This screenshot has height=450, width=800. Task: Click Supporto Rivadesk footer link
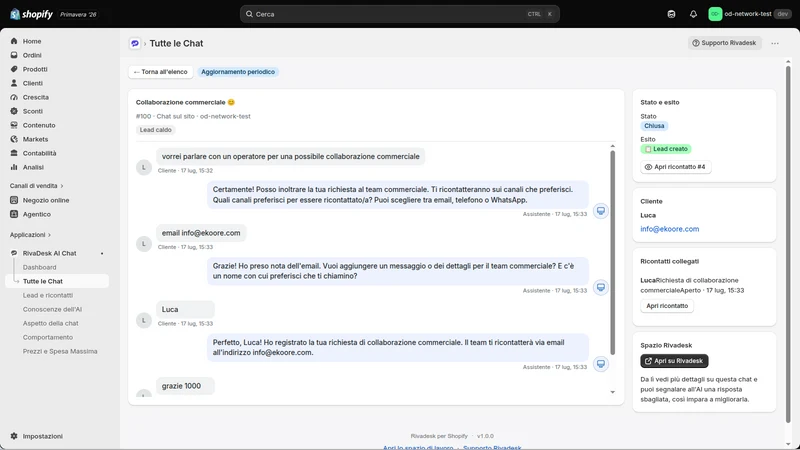[492, 447]
